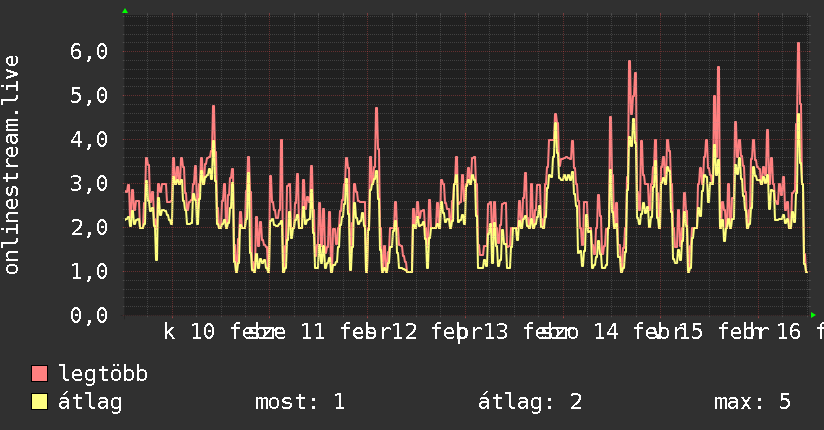824x430 pixels.
Task: Click the 0,0 y-axis label
Action: (x=89, y=315)
